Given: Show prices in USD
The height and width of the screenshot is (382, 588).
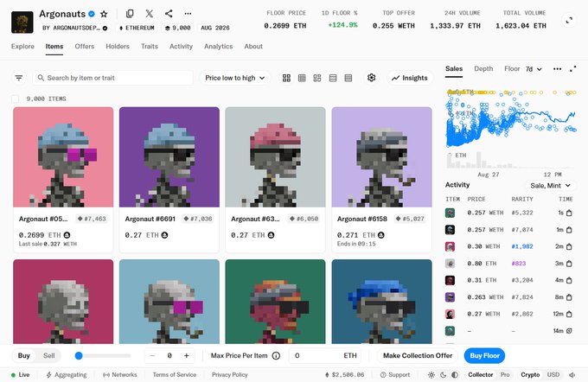Looking at the screenshot, I should (553, 375).
